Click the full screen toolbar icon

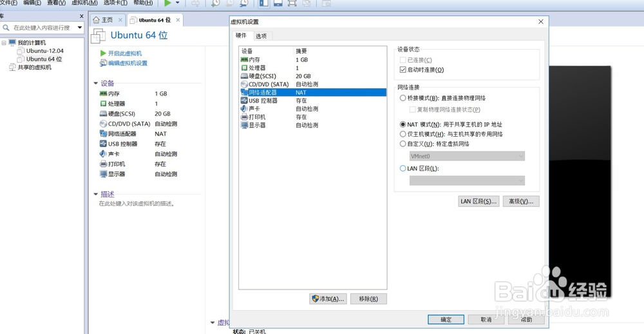[x=292, y=3]
